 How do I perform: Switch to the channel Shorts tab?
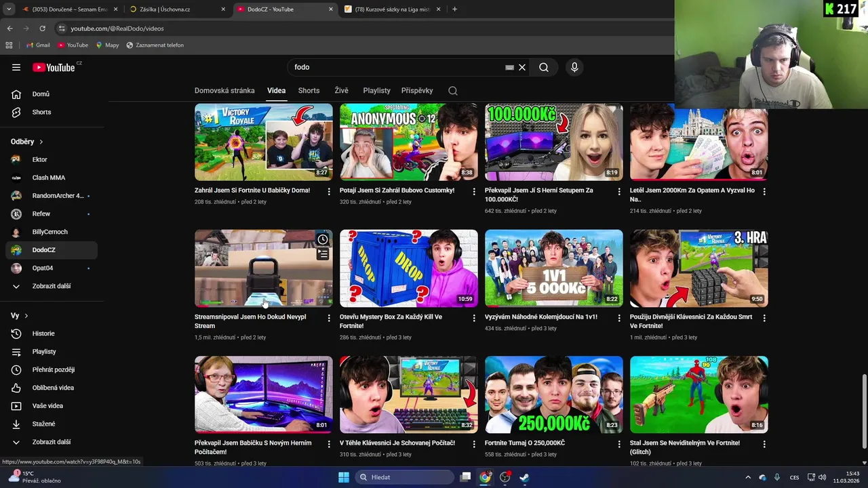click(x=309, y=91)
